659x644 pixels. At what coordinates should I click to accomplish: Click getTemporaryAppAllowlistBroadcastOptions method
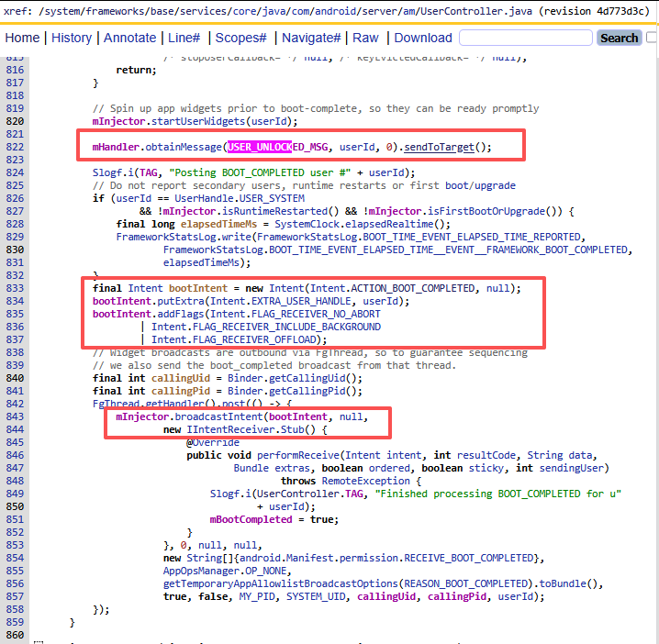point(280,583)
